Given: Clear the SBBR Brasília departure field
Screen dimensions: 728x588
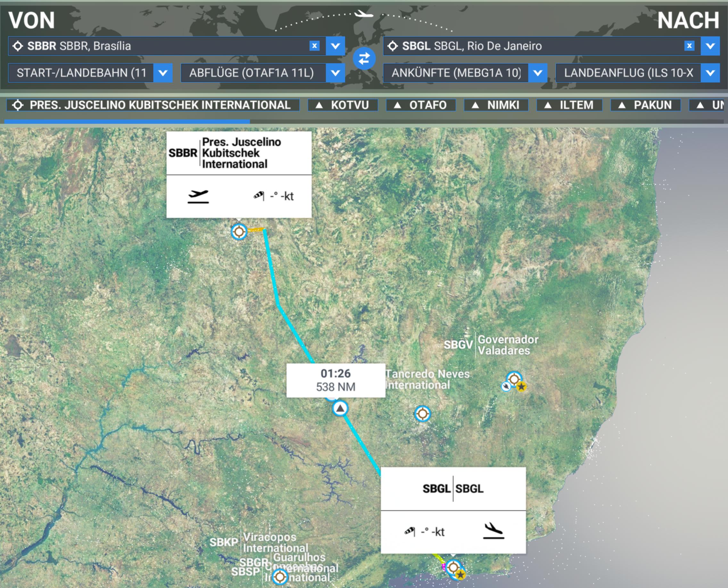Looking at the screenshot, I should [x=315, y=46].
